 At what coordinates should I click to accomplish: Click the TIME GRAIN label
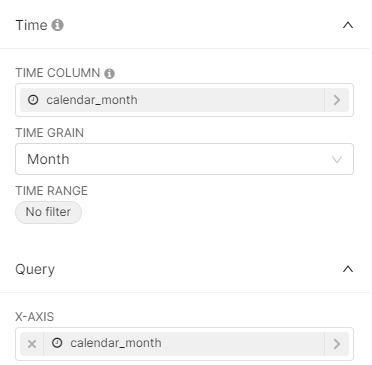click(x=50, y=133)
